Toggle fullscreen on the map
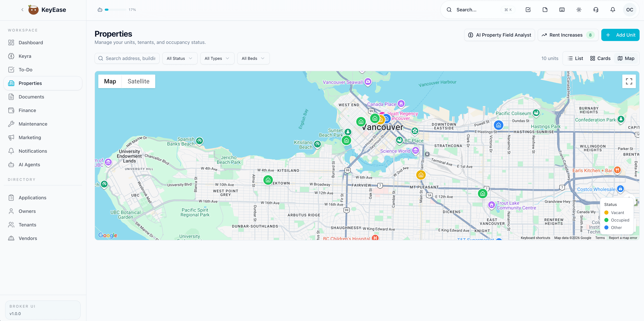The width and height of the screenshot is (644, 321). 629,81
